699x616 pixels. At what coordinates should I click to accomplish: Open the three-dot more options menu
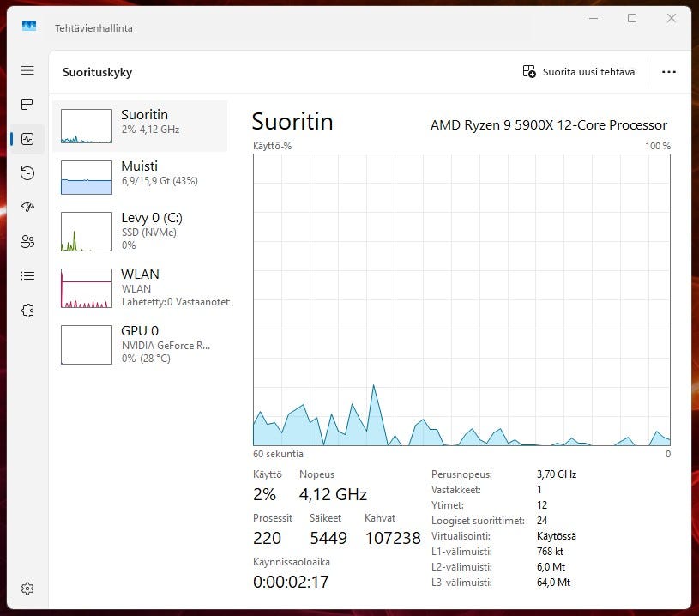click(x=668, y=72)
